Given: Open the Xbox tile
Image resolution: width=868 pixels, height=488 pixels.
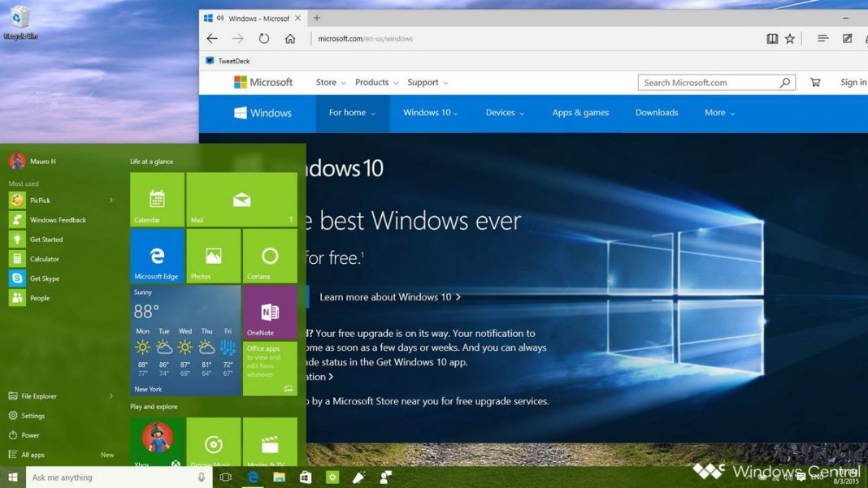Looking at the screenshot, I should (x=157, y=442).
